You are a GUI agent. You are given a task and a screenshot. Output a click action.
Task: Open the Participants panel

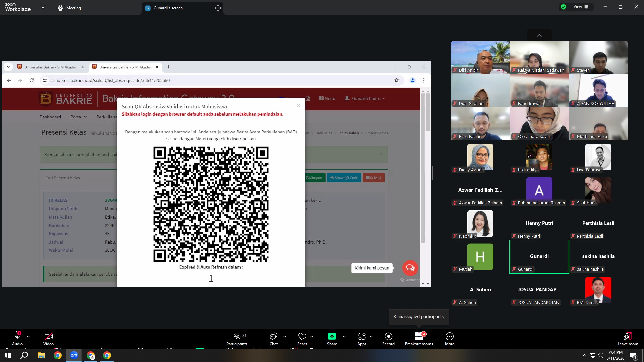pyautogui.click(x=237, y=339)
